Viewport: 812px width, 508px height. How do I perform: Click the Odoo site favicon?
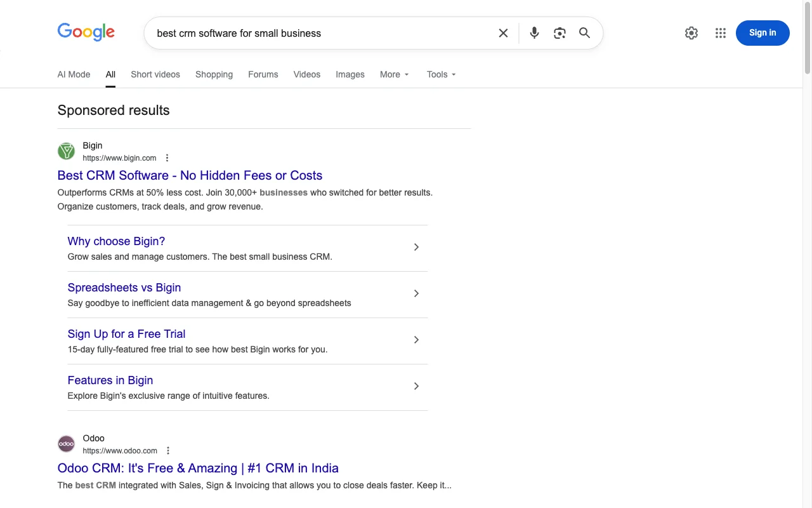pos(66,443)
